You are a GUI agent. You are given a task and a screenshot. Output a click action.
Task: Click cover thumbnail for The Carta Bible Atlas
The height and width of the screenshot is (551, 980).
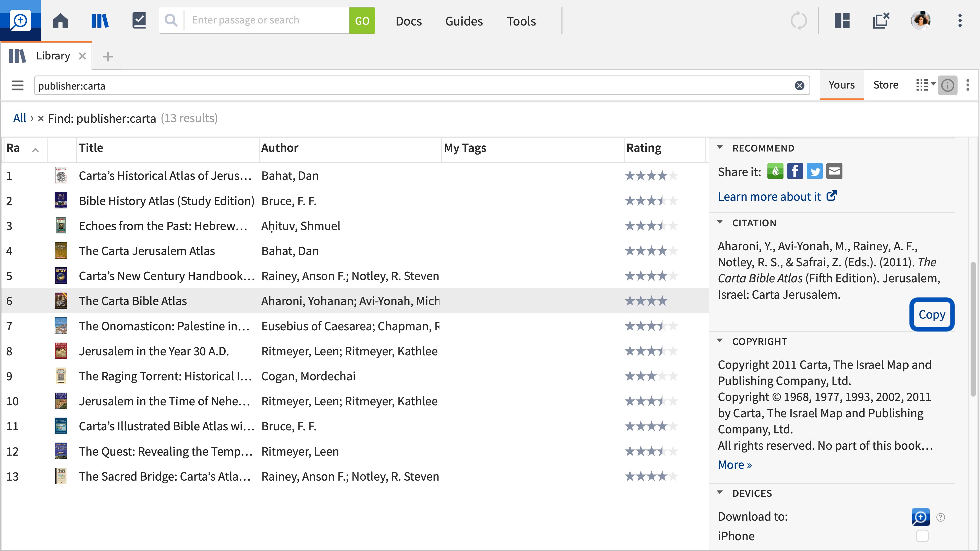[x=61, y=301]
